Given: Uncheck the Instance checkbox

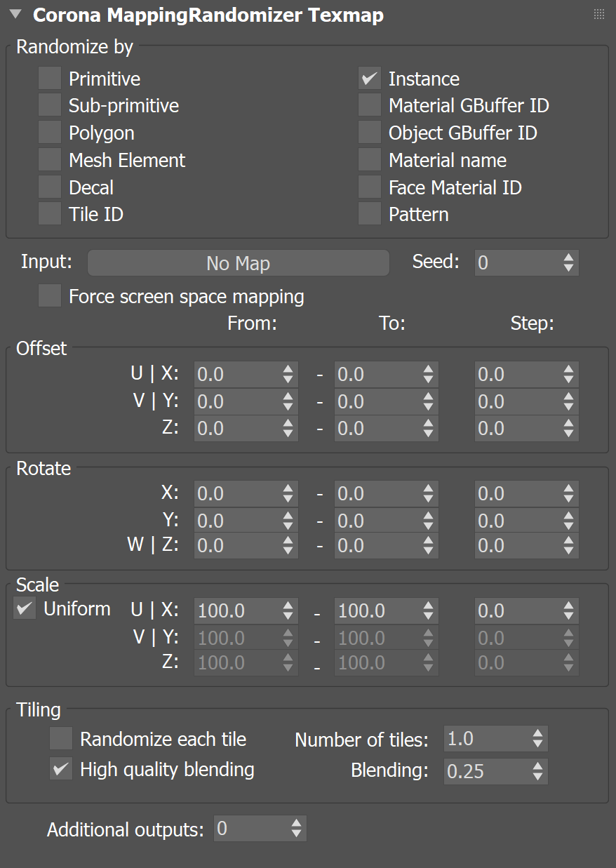Looking at the screenshot, I should 370,78.
